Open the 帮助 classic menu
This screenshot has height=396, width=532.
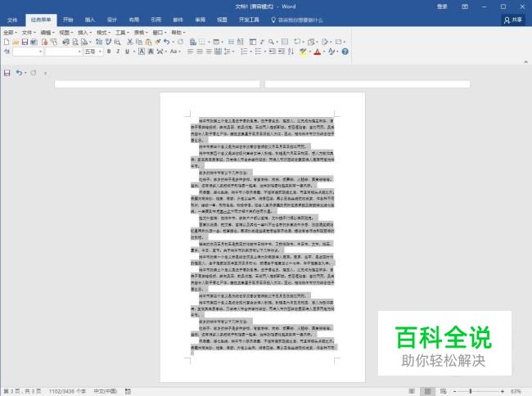click(x=178, y=33)
